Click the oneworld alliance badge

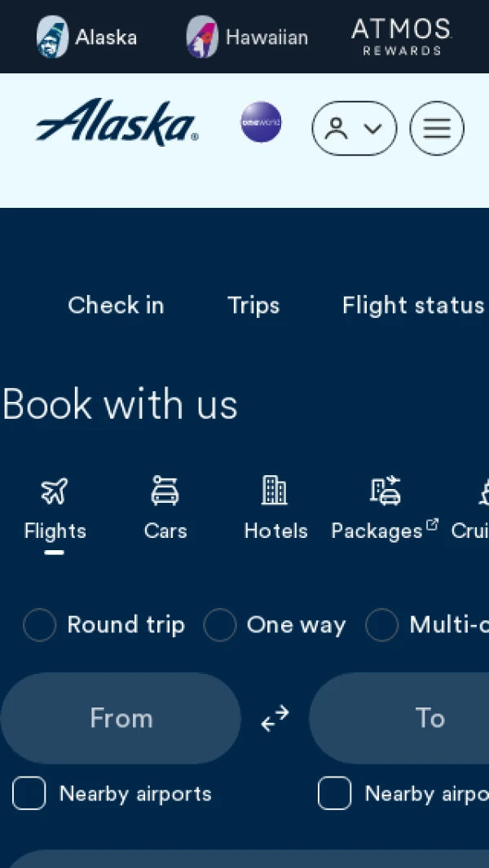tap(261, 122)
